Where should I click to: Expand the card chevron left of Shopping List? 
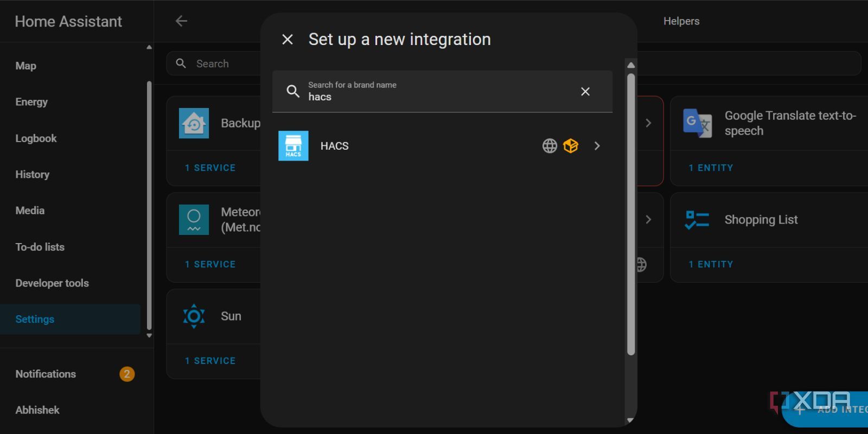tap(648, 220)
